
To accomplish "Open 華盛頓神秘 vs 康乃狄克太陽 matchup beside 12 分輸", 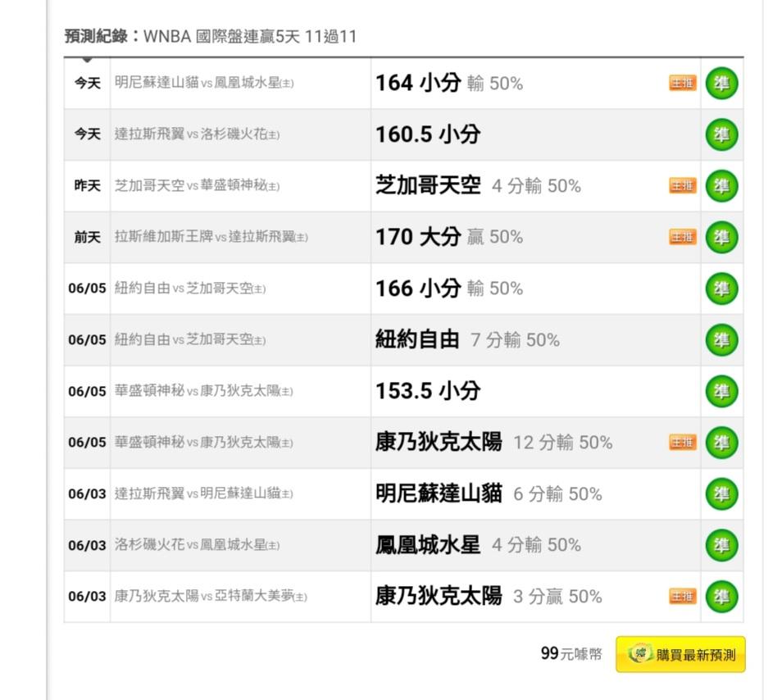I will [203, 443].
